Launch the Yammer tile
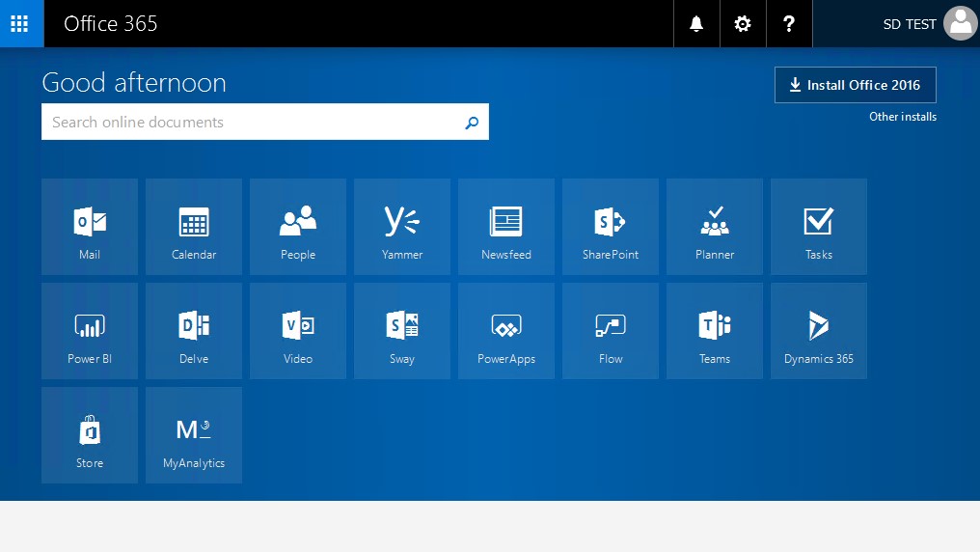The width and height of the screenshot is (980, 552). point(402,227)
